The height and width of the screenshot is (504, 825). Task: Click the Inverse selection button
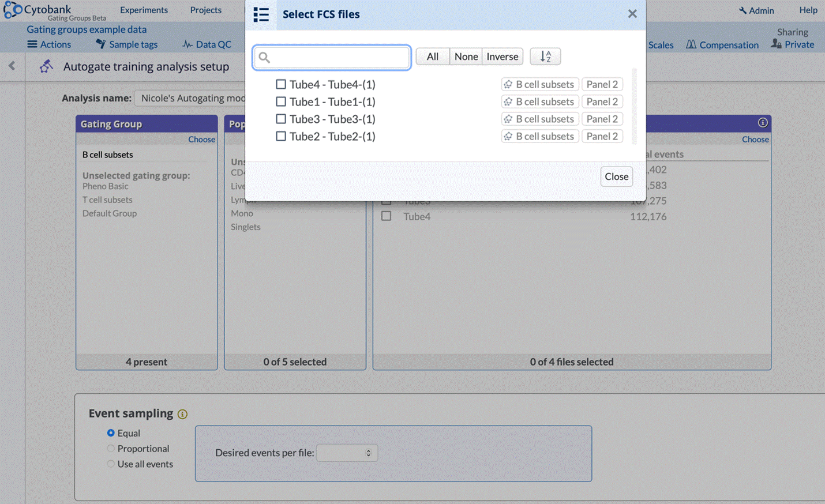[x=502, y=57]
